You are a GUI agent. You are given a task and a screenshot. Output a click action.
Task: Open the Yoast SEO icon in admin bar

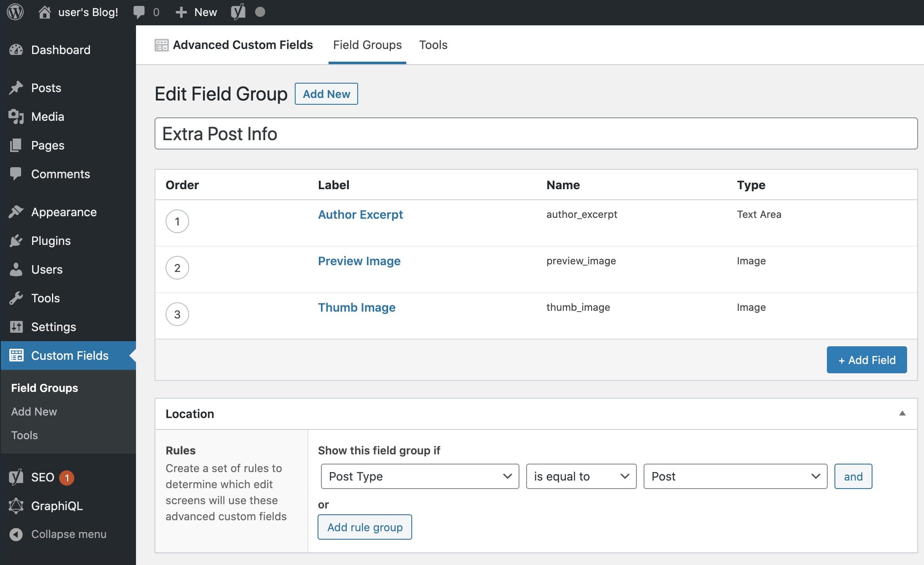[237, 11]
